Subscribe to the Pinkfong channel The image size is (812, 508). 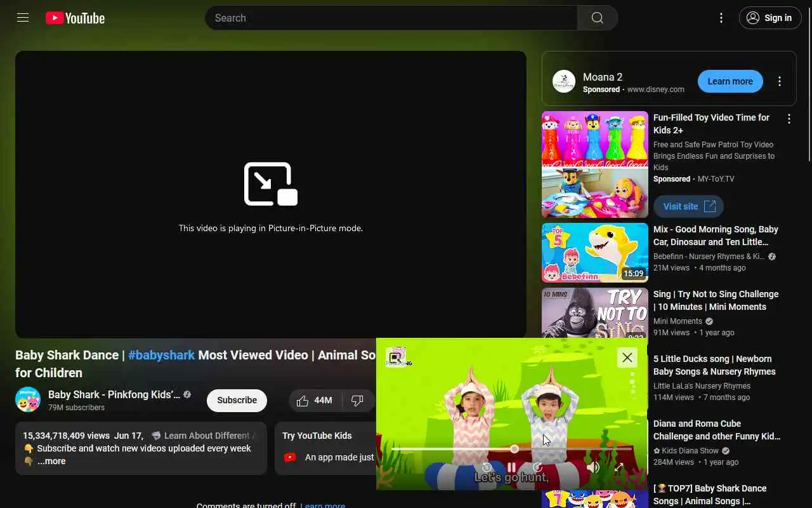[237, 400]
